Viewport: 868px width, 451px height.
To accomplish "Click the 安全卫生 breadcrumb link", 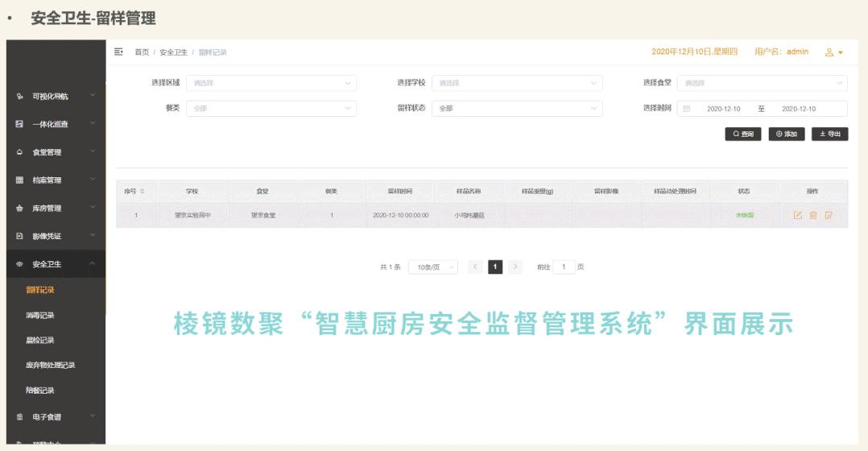I will [173, 52].
